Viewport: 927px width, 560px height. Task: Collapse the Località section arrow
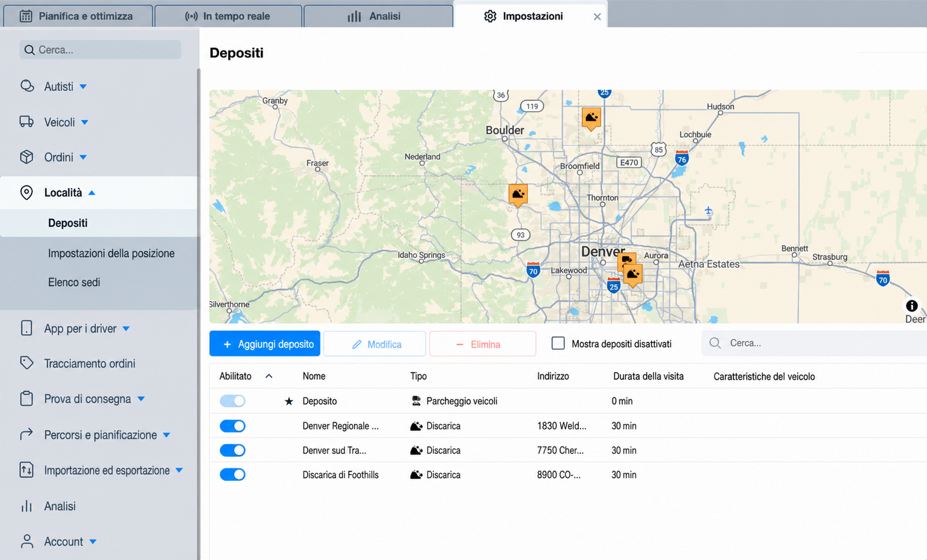tap(92, 193)
